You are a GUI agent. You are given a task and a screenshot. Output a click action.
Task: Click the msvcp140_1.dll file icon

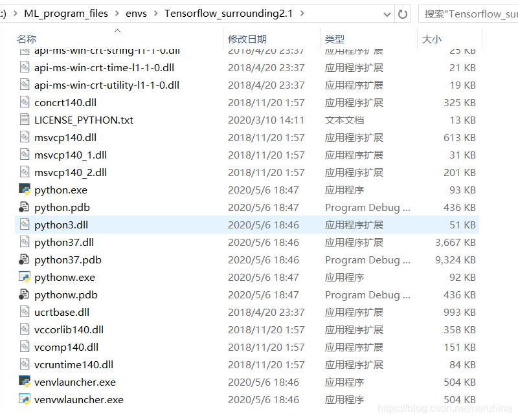pyautogui.click(x=25, y=155)
